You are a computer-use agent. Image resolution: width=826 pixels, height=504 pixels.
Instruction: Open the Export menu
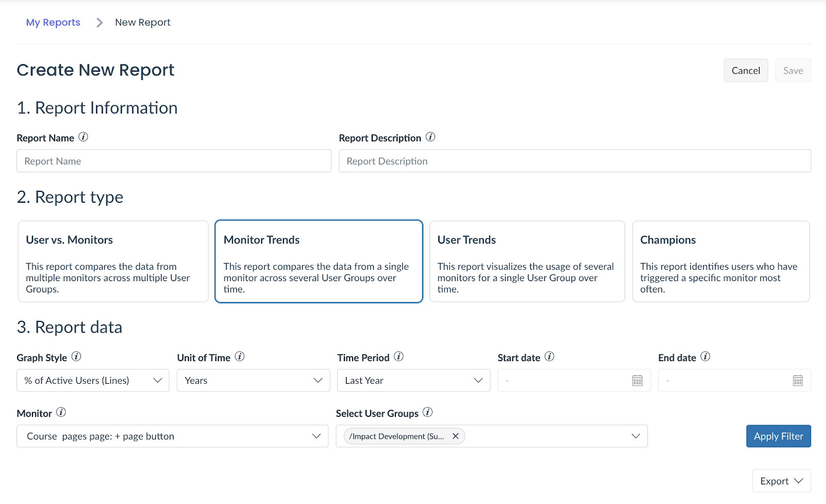pos(781,481)
